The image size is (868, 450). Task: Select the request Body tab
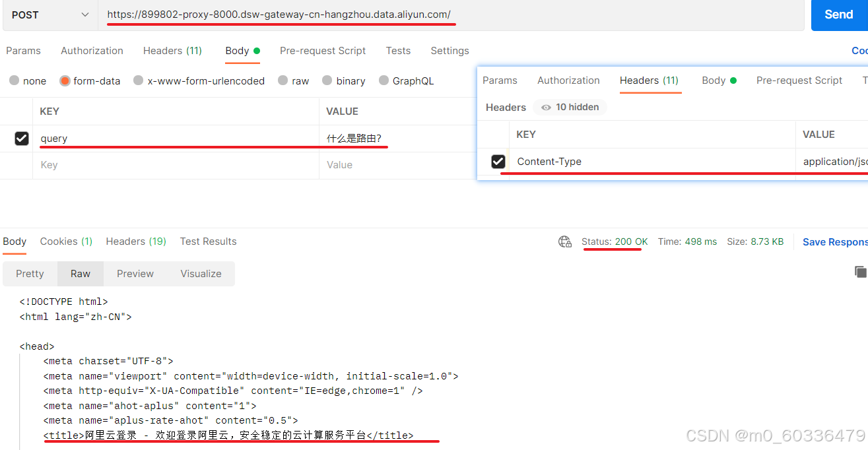click(242, 51)
